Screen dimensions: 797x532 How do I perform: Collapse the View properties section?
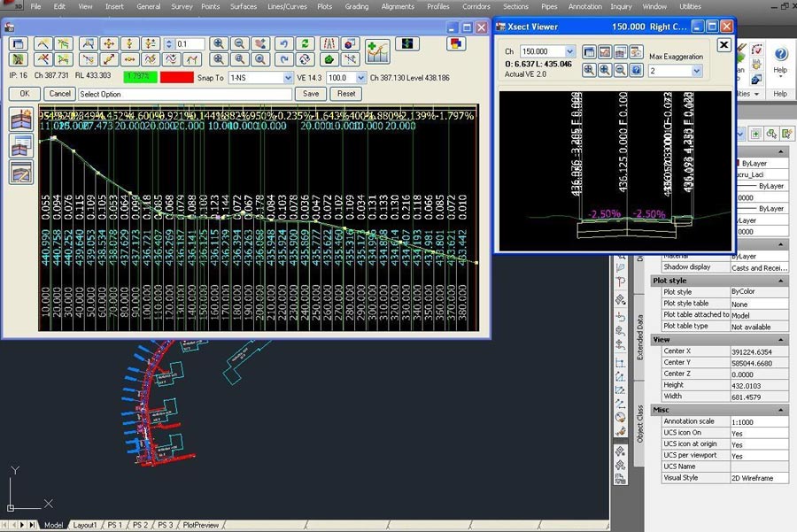click(x=779, y=339)
